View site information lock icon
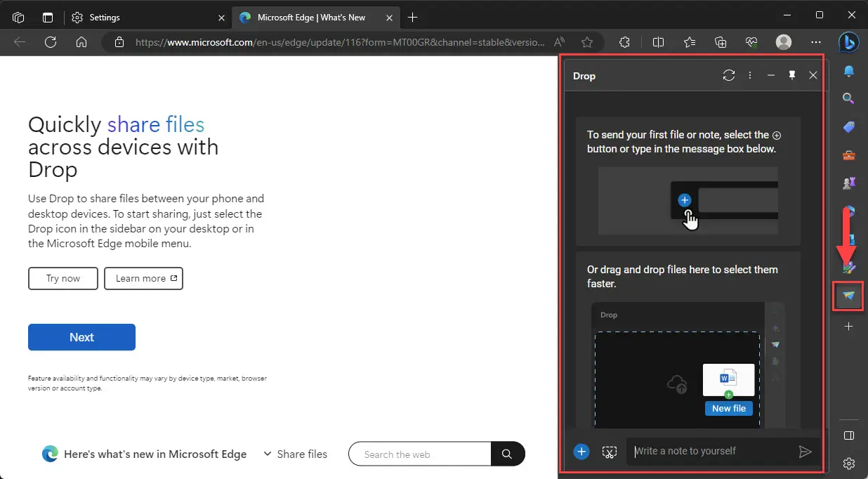This screenshot has width=868, height=479. (x=119, y=43)
